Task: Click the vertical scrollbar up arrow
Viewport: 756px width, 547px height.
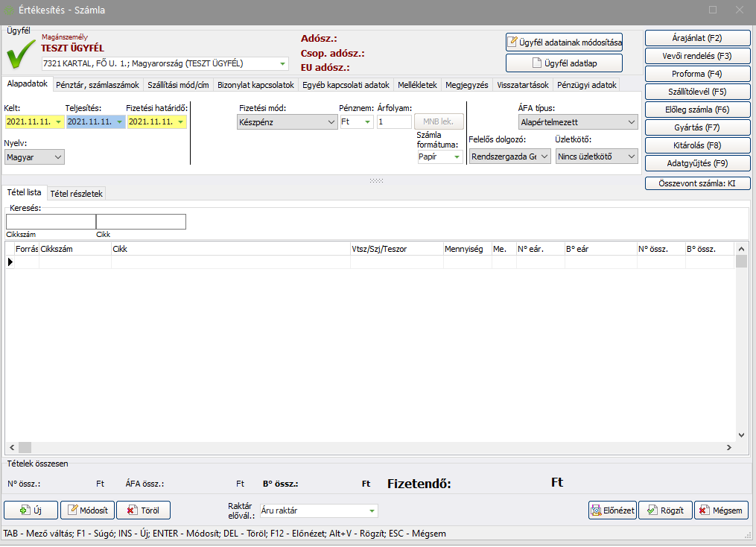Action: [741, 249]
